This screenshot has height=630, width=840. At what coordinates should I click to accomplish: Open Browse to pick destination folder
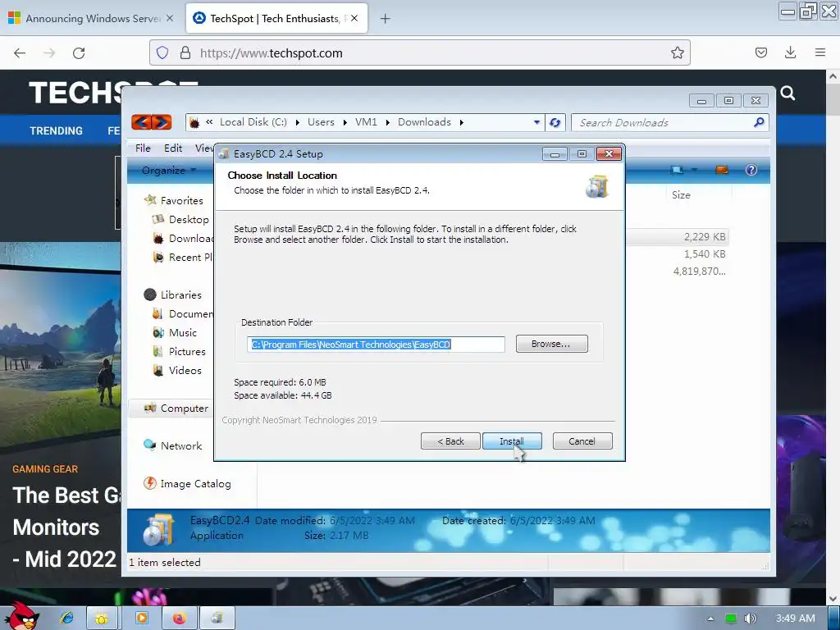click(551, 344)
